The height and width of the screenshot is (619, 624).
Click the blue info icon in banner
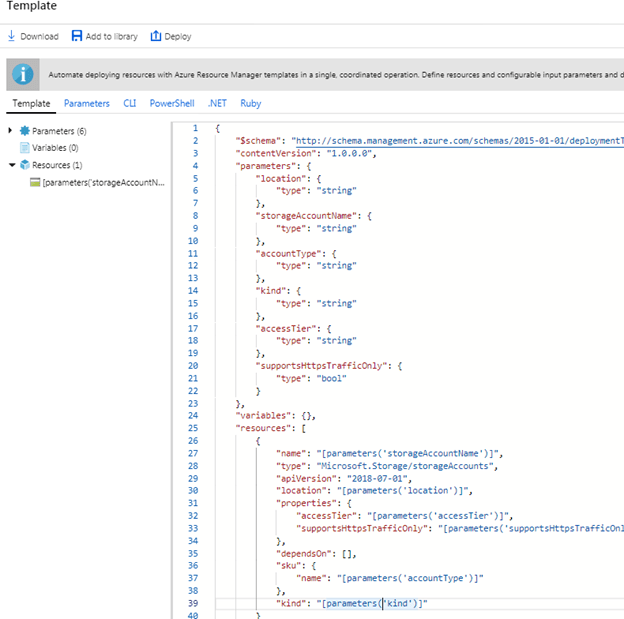coord(24,74)
